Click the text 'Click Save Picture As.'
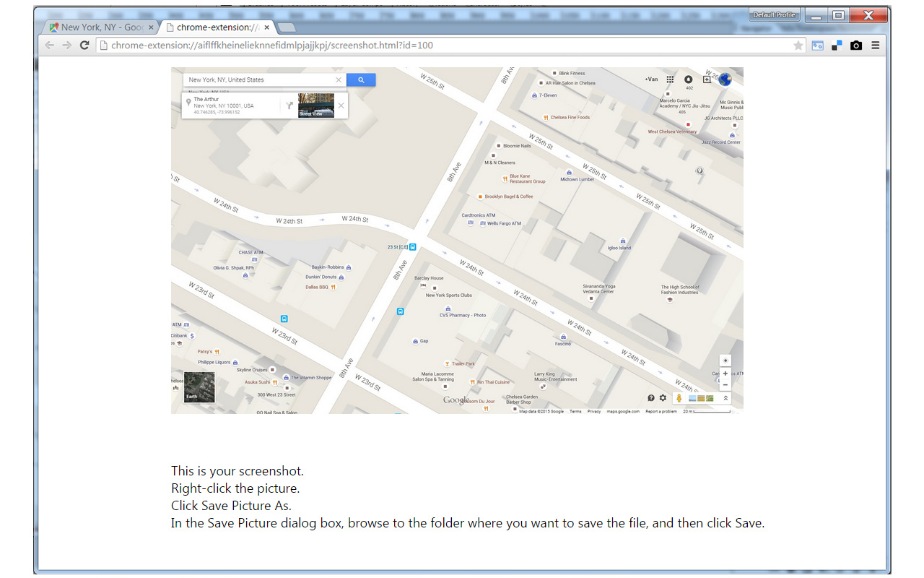Viewport: 924px width, 578px height. pyautogui.click(x=232, y=506)
